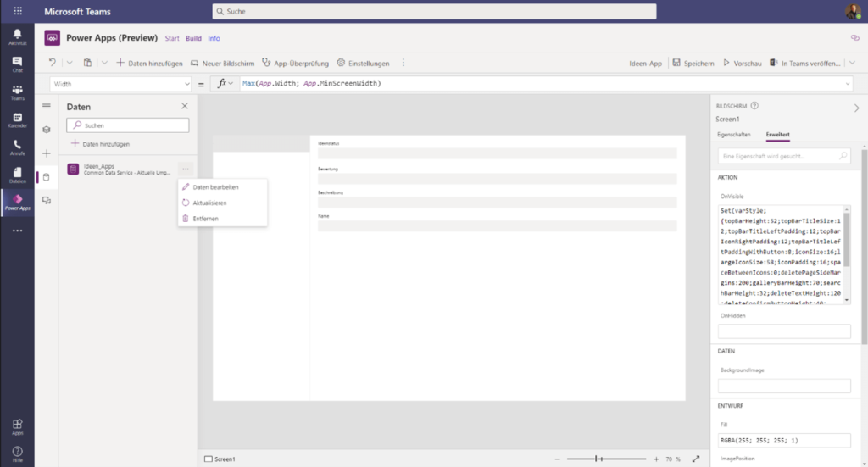This screenshot has width=868, height=467.
Task: Open toolbar overflow vertical dots
Action: [403, 63]
